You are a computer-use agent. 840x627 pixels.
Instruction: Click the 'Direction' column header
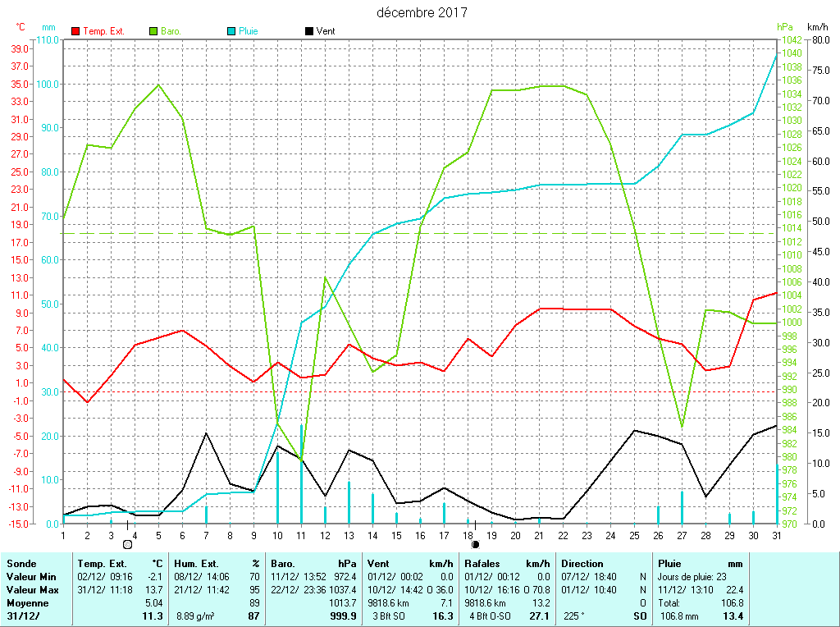pos(583,564)
